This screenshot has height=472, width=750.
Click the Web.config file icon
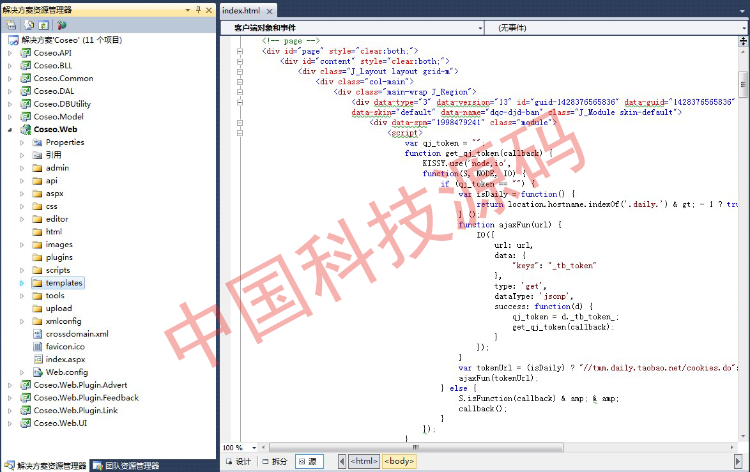(38, 372)
